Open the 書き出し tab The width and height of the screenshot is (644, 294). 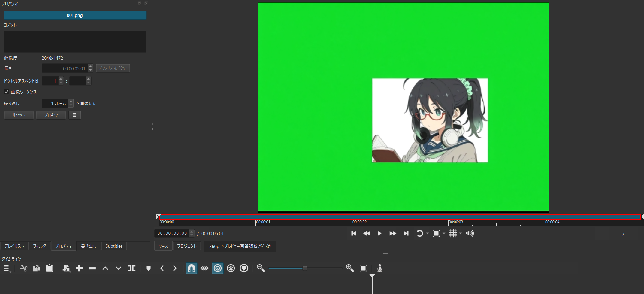click(x=89, y=246)
